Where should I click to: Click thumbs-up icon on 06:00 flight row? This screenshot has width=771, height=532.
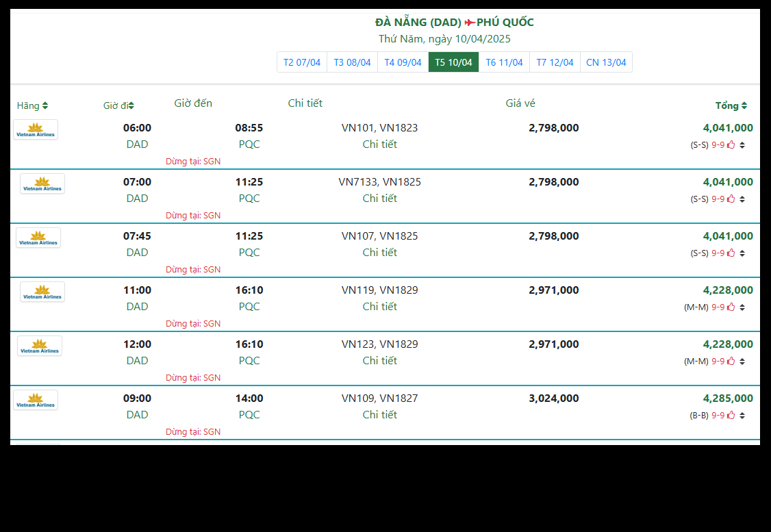pyautogui.click(x=731, y=144)
